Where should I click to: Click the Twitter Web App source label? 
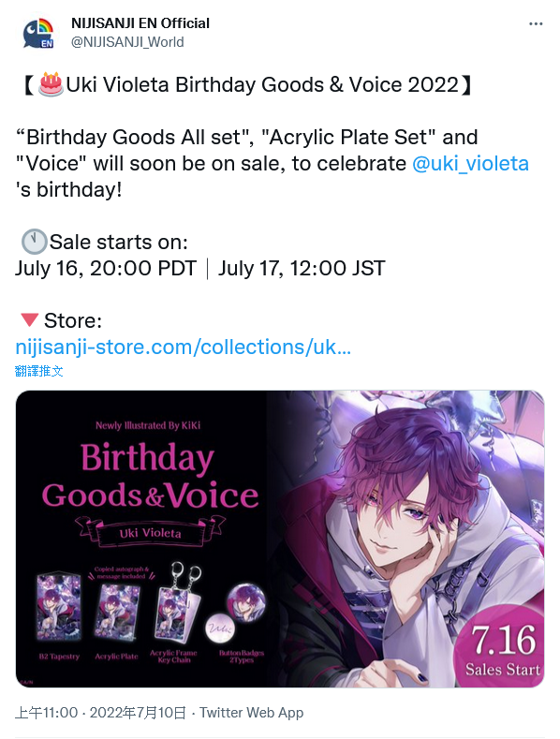[251, 713]
